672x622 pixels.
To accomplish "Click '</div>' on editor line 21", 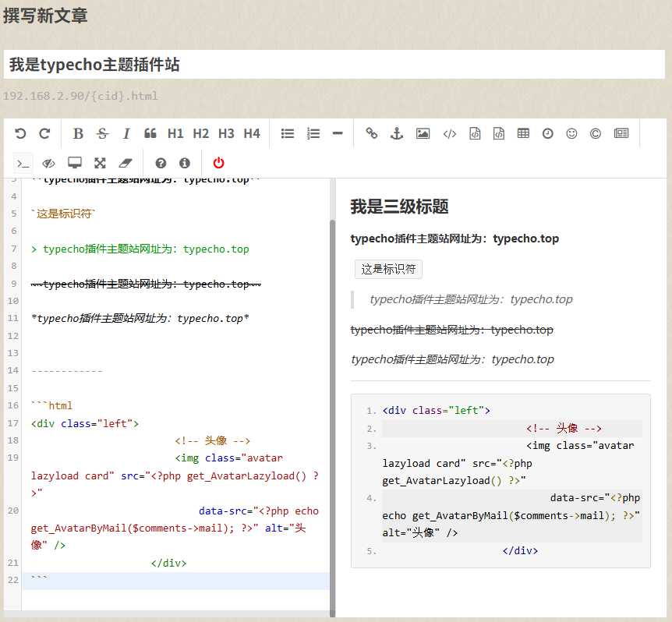I will click(169, 563).
